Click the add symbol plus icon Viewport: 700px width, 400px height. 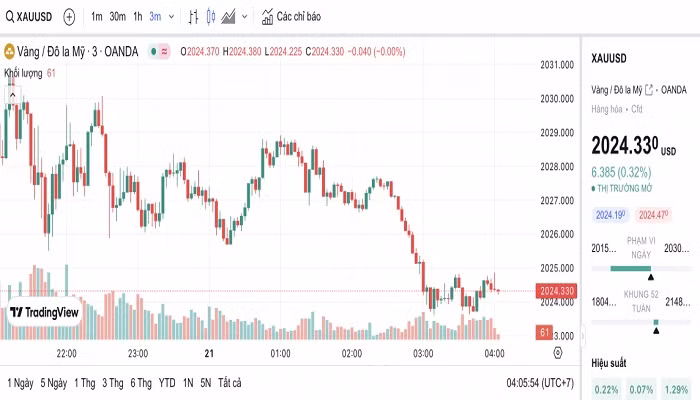[69, 17]
